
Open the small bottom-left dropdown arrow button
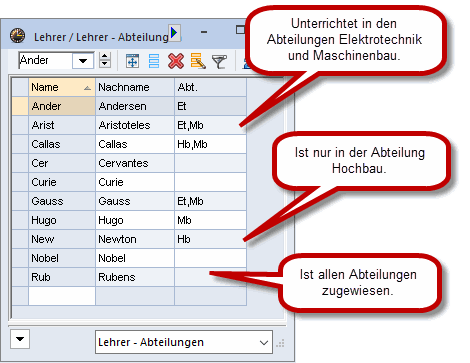tap(20, 339)
